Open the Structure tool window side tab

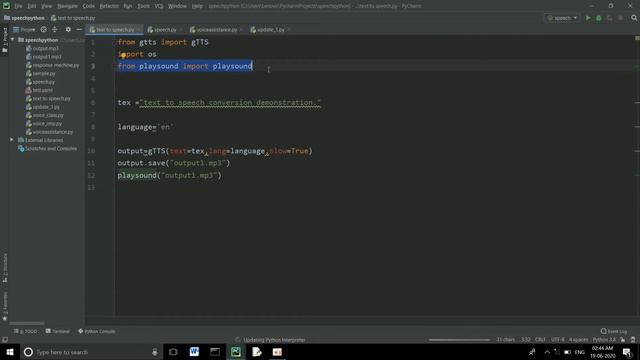click(x=5, y=267)
